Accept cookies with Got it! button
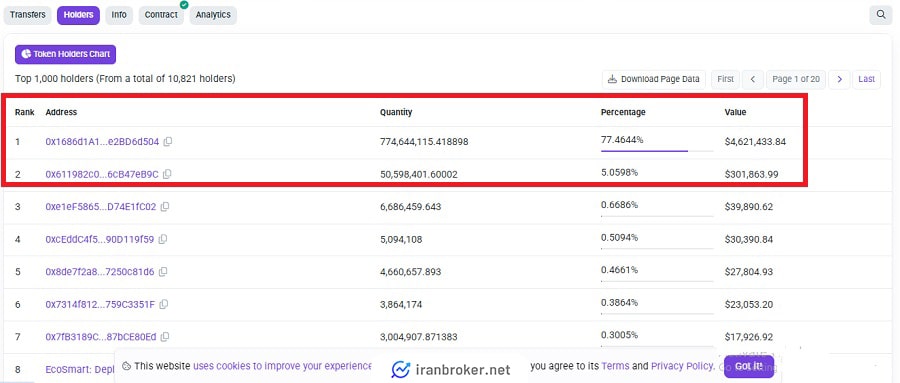Screen dimensions: 900x383 (x=749, y=366)
